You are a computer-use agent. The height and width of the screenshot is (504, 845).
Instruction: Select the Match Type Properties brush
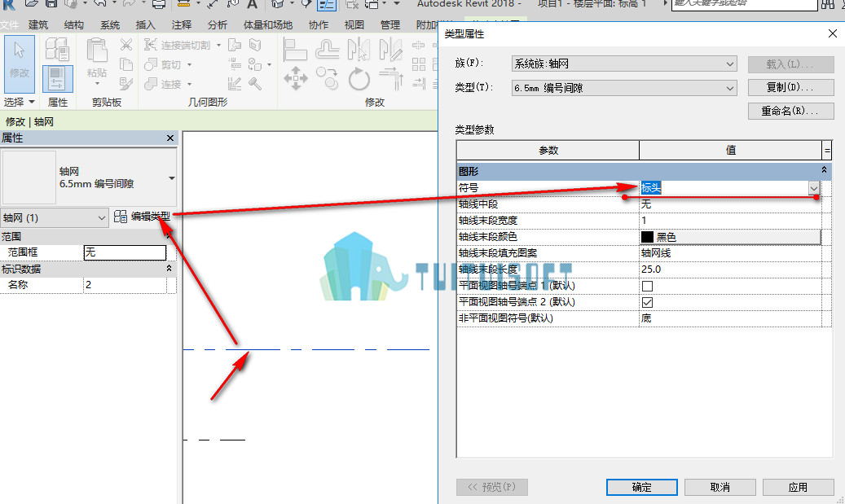coord(126,84)
